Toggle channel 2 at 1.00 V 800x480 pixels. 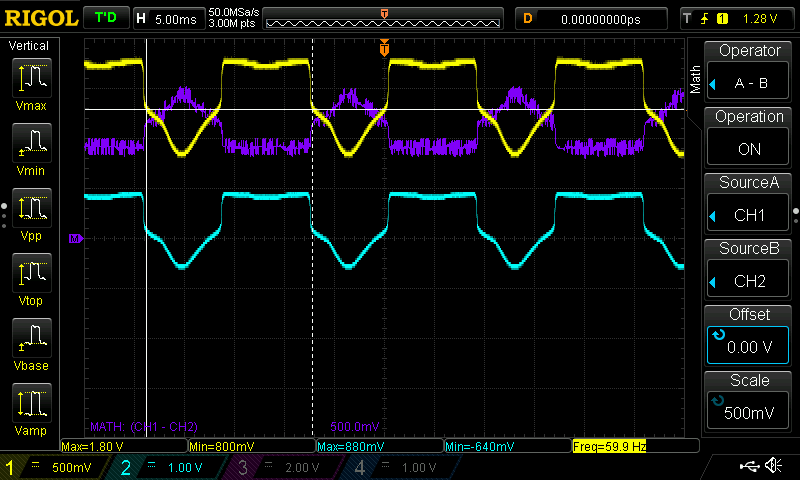coord(164,467)
